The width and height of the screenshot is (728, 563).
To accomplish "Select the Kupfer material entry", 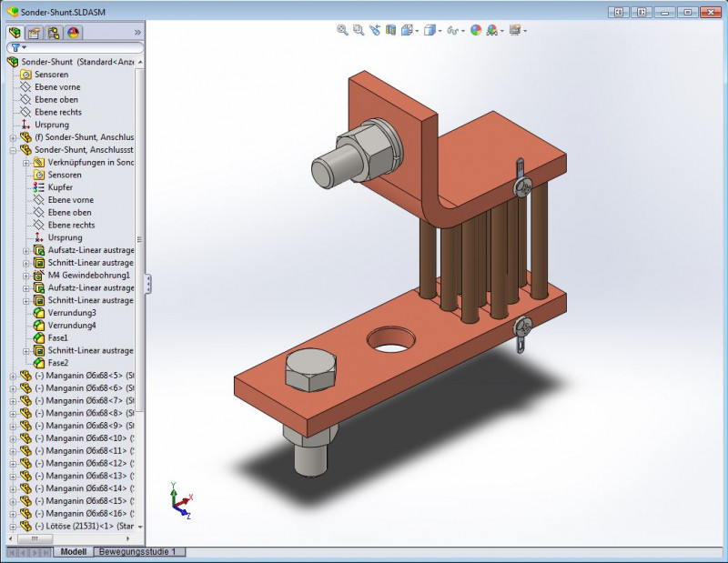I will pos(60,187).
